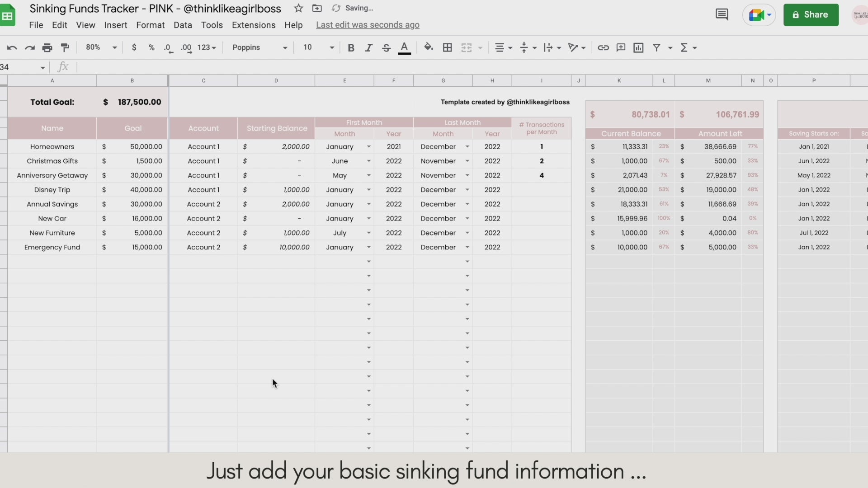Screen dimensions: 868x488
Task: Open the zoom level dropdown at 80%
Action: (101, 47)
